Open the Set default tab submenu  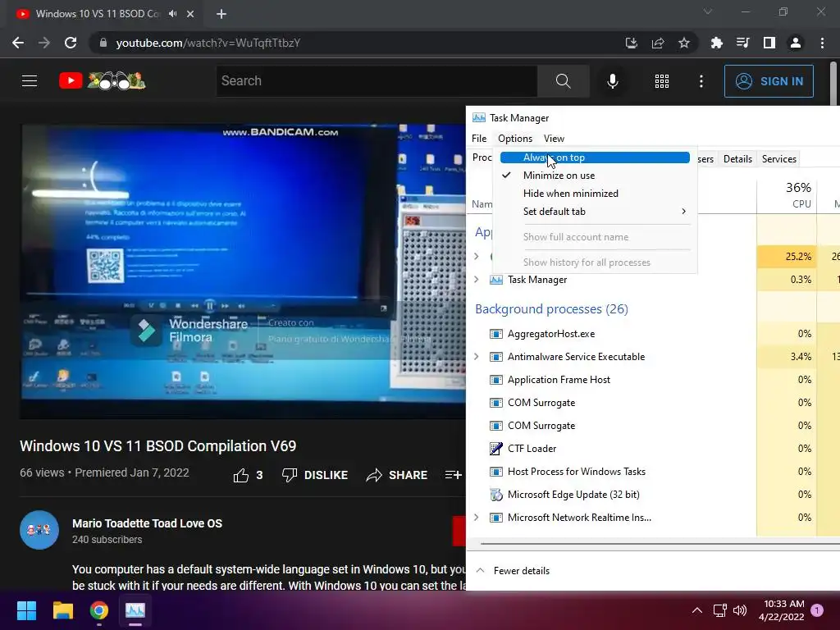tap(595, 212)
